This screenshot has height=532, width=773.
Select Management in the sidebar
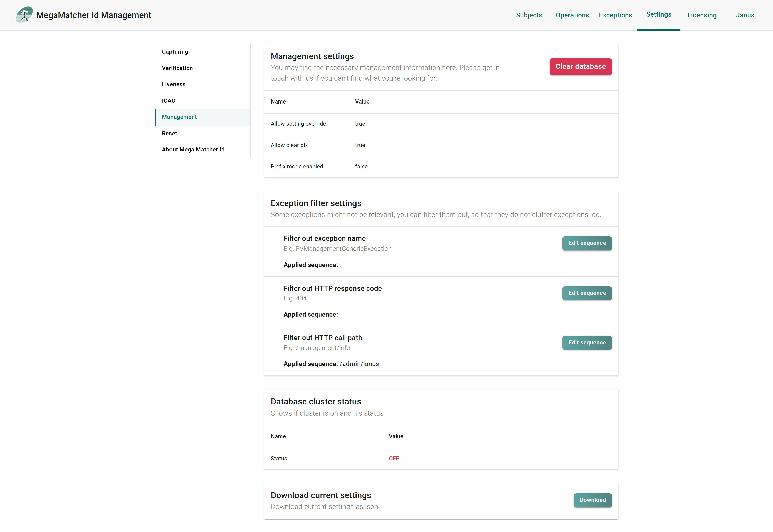203,117
